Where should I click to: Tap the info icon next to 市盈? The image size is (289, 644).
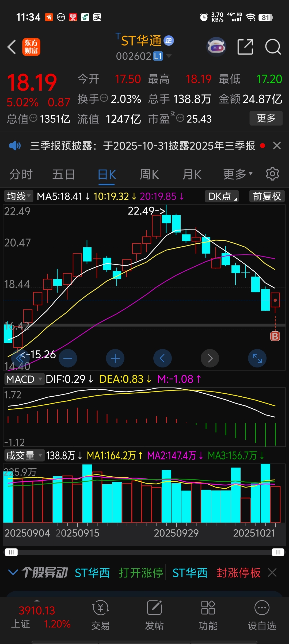(180, 118)
